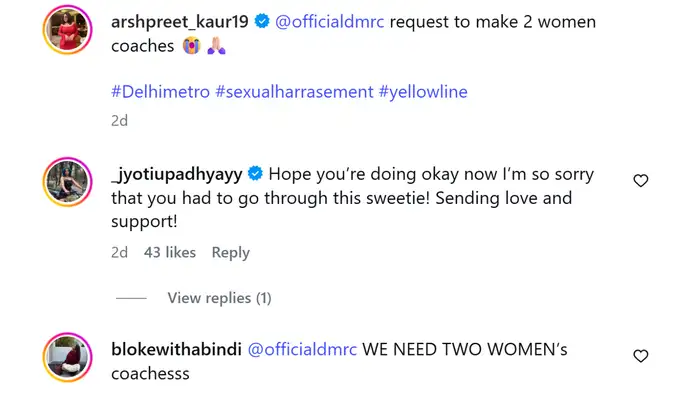
Task: Open @officialdmrc mention in blokewithabindi's comment
Action: tap(302, 349)
